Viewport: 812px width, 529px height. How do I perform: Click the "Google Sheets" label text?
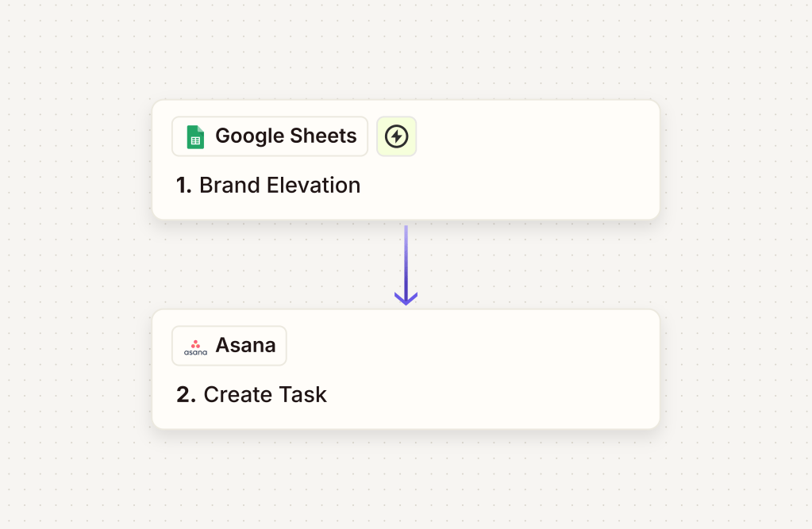[286, 136]
